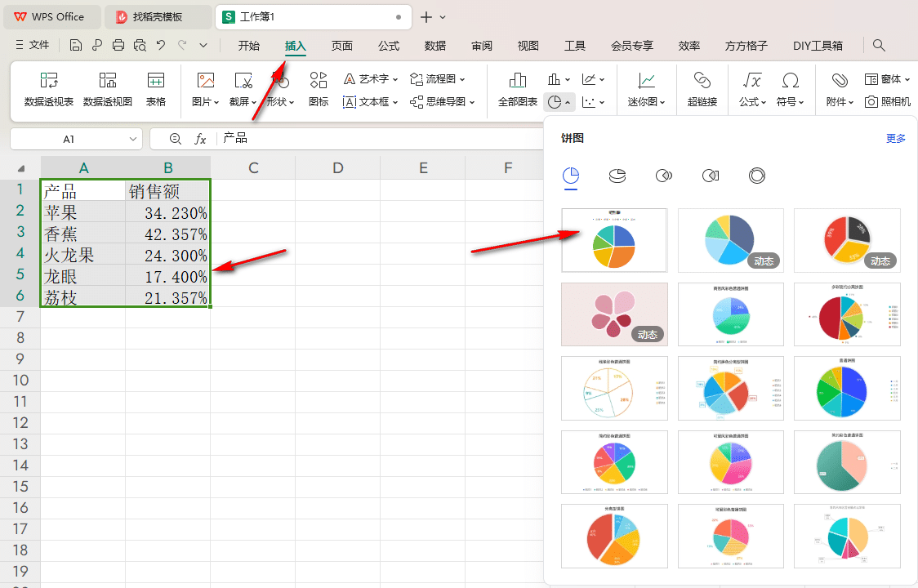Open the scatter chart dropdown
Screen dimensions: 918x588
tap(593, 102)
